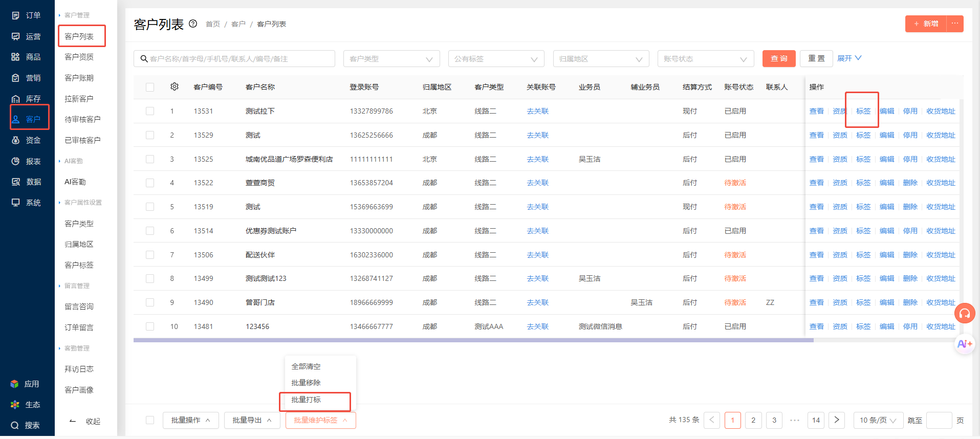Click the horizontal scrollbar under the table
980x439 pixels.
pyautogui.click(x=473, y=340)
